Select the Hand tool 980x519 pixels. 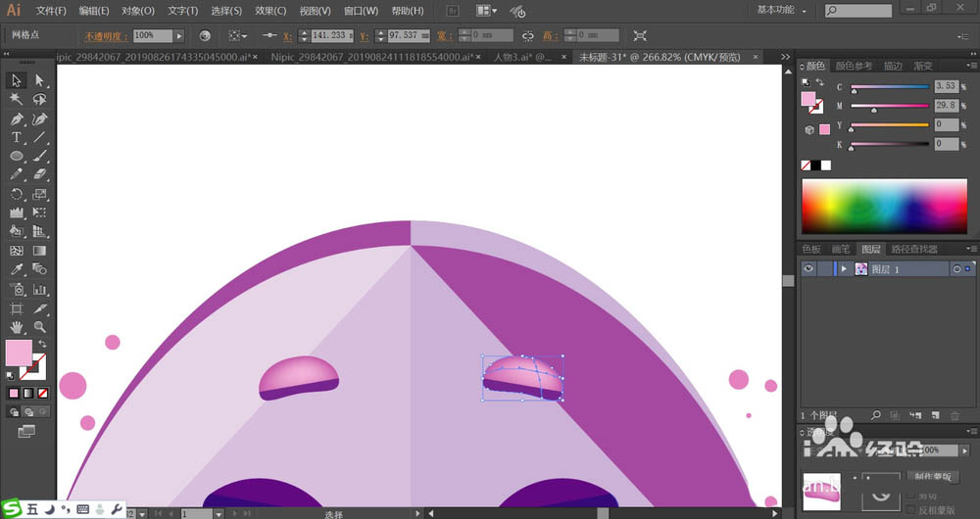(x=17, y=326)
